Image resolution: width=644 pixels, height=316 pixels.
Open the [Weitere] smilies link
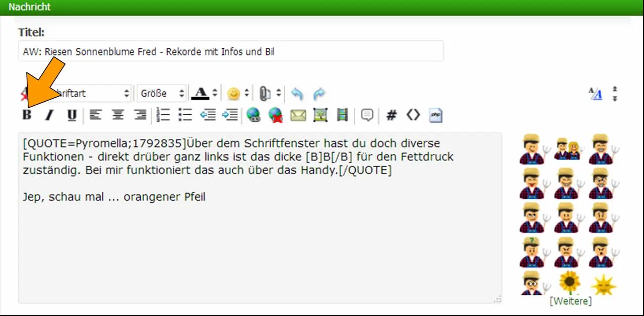pos(570,301)
